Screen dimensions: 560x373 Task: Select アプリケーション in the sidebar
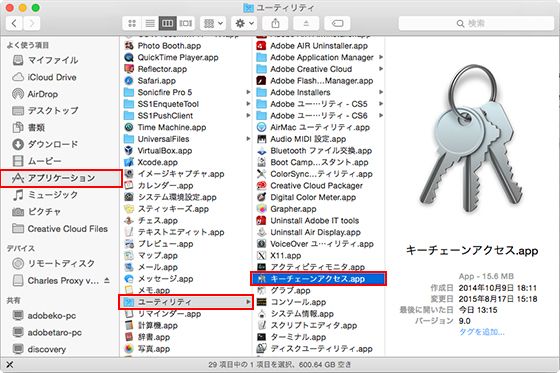click(x=61, y=178)
